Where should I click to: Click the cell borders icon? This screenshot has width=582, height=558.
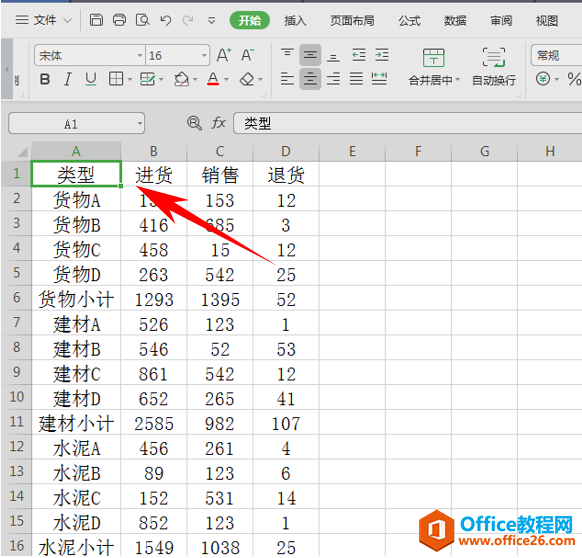(116, 79)
